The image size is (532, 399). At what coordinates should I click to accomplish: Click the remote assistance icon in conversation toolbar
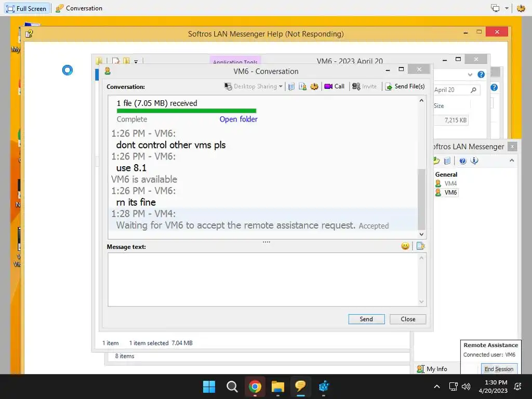314,87
